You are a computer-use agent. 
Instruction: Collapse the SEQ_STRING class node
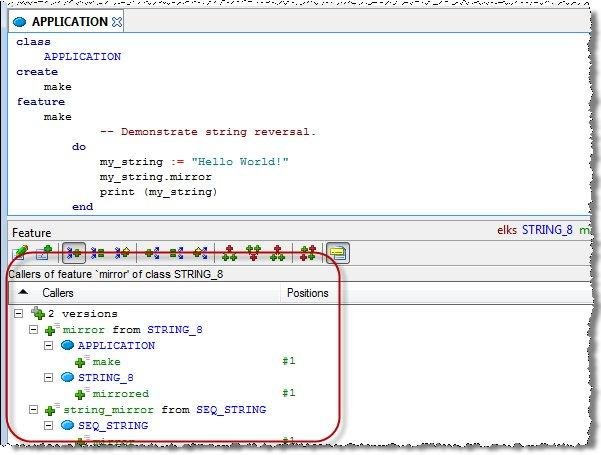48,425
